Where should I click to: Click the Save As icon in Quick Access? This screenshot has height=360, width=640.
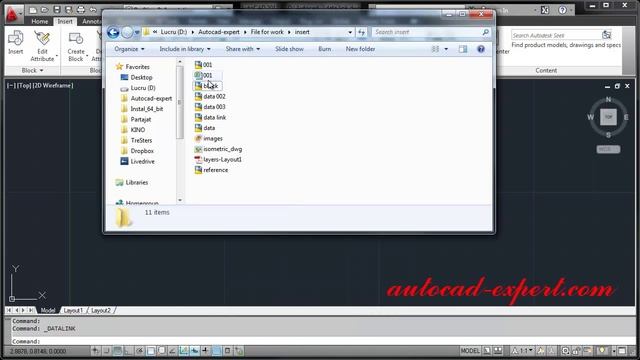click(69, 9)
